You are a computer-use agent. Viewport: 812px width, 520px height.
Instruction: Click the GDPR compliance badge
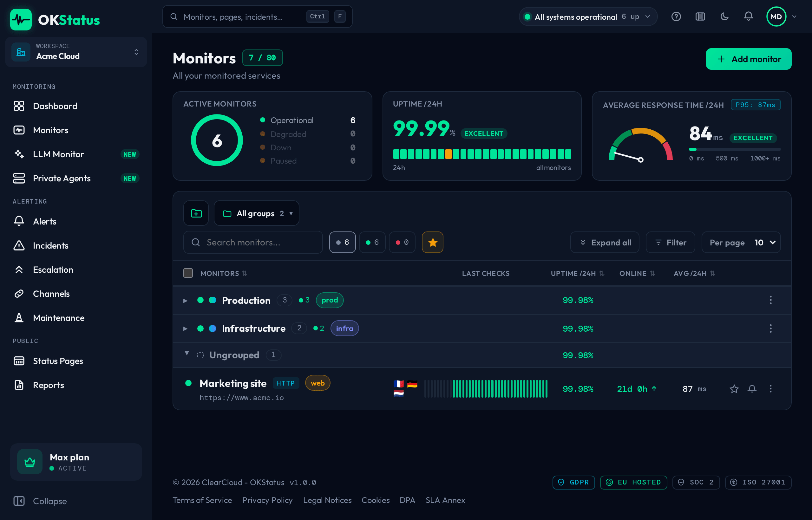pyautogui.click(x=573, y=482)
